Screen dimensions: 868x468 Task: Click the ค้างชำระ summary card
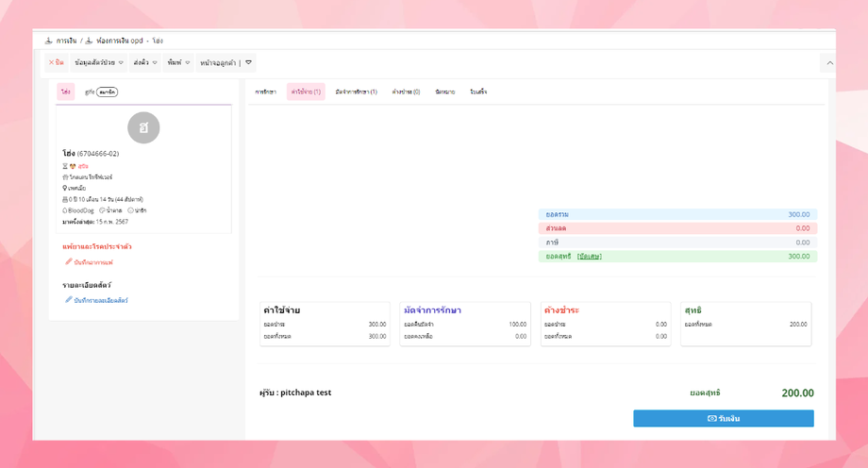(x=606, y=324)
